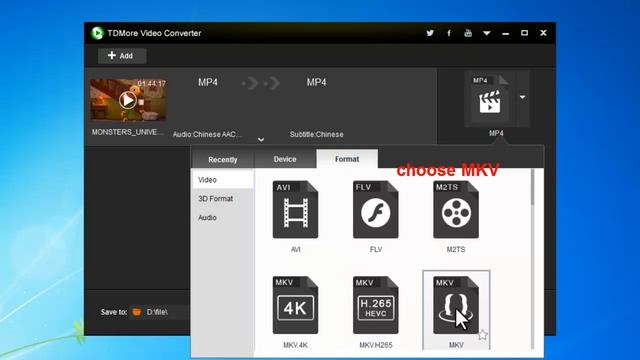
Task: Maximize the TDMore window
Action: click(524, 33)
